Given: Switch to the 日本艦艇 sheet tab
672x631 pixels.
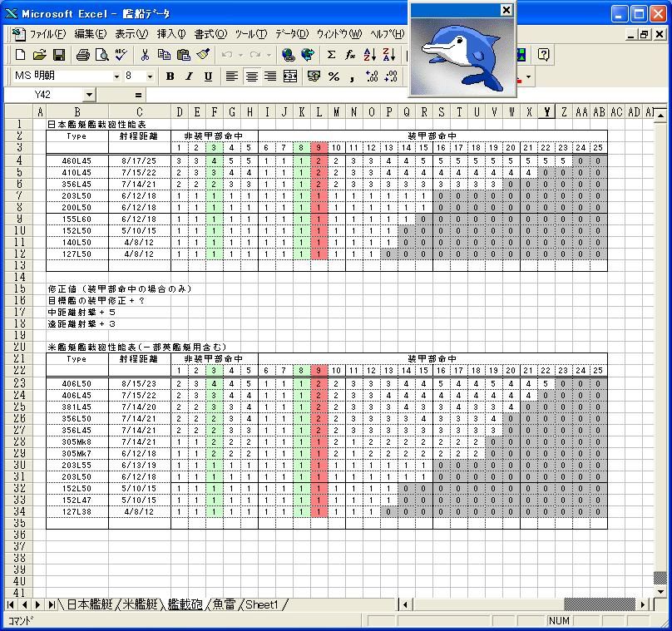Looking at the screenshot, I should [90, 604].
